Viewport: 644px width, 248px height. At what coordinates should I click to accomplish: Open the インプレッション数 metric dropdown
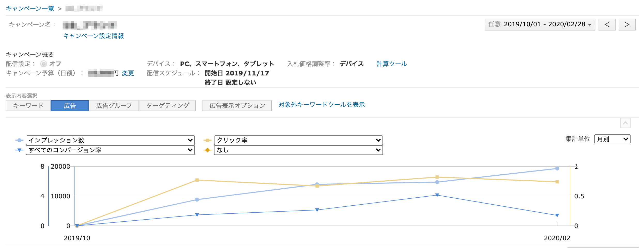click(x=110, y=140)
